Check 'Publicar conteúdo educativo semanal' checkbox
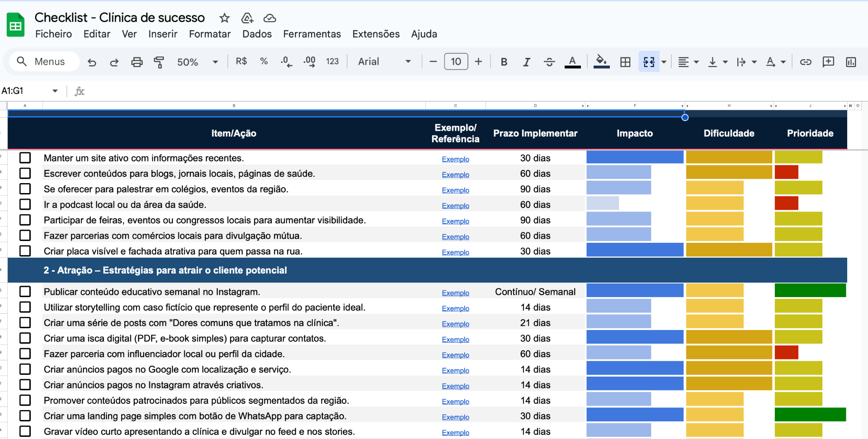Image resolution: width=868 pixels, height=439 pixels. [25, 292]
